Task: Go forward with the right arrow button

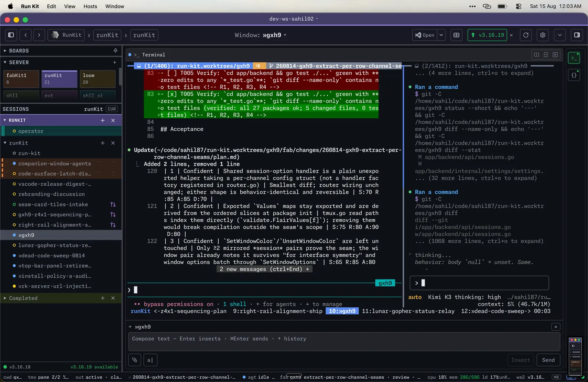Action: coord(39,35)
